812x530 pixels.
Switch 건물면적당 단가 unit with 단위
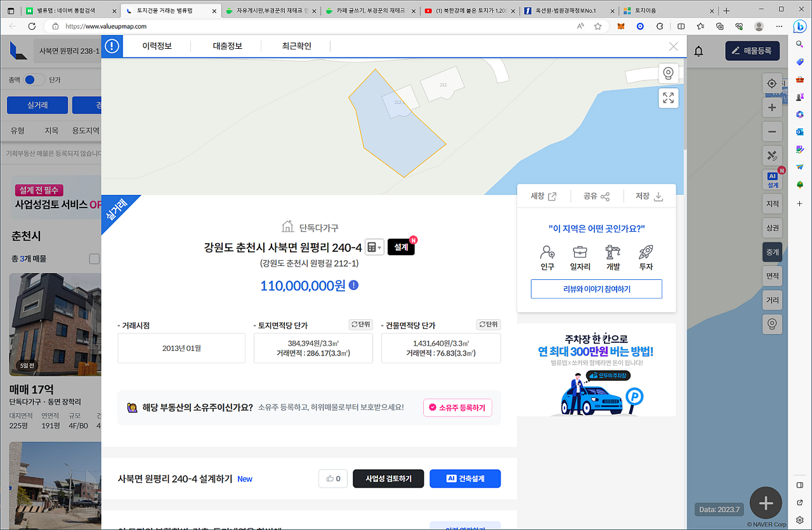coord(488,324)
